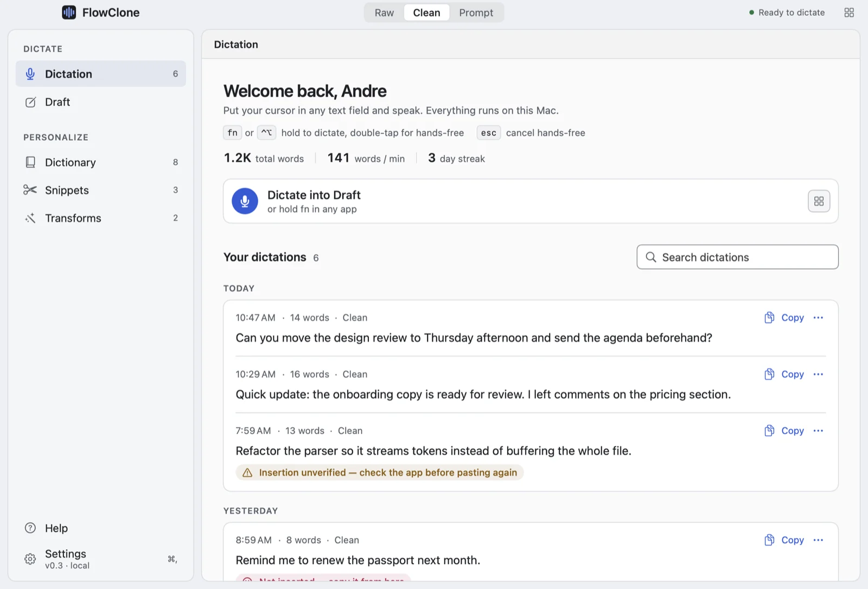Click the Insertion unverified warning banner
The width and height of the screenshot is (868, 589).
pyautogui.click(x=379, y=473)
